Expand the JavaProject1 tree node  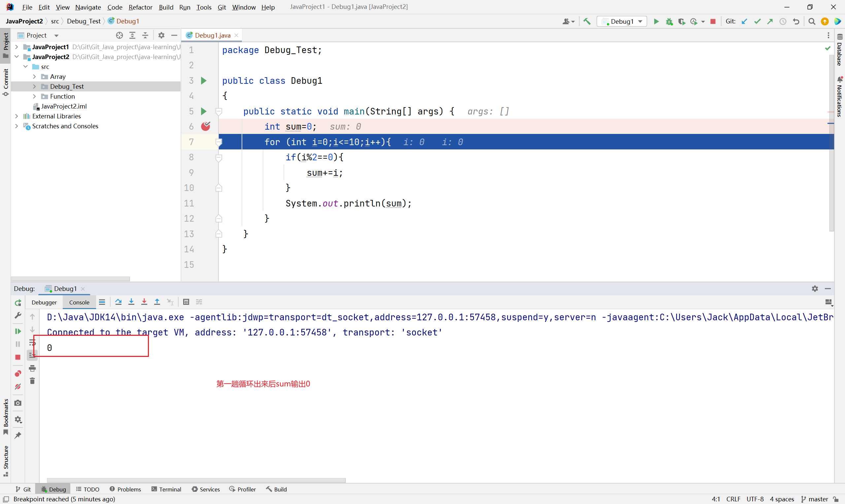click(x=16, y=47)
